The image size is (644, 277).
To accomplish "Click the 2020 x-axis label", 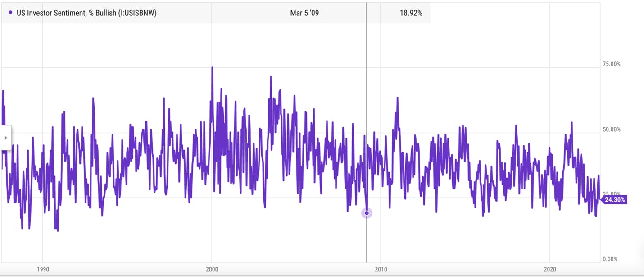I will (x=550, y=269).
